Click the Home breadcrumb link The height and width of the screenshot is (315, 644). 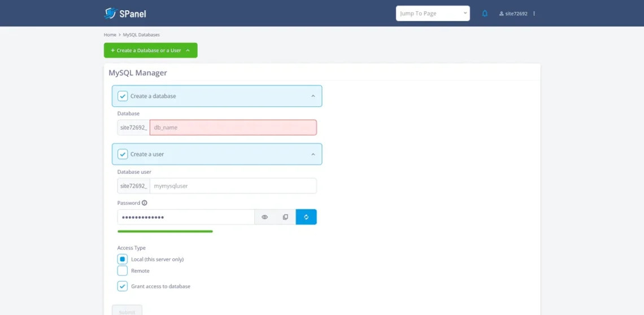(x=110, y=35)
